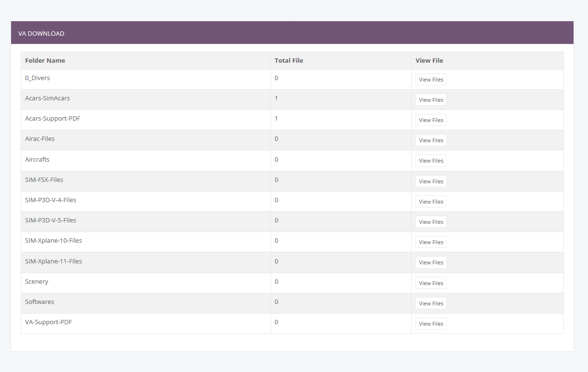Click View Files for SIM-P3D-V-4-Files
The width and height of the screenshot is (588, 372).
[x=431, y=202]
